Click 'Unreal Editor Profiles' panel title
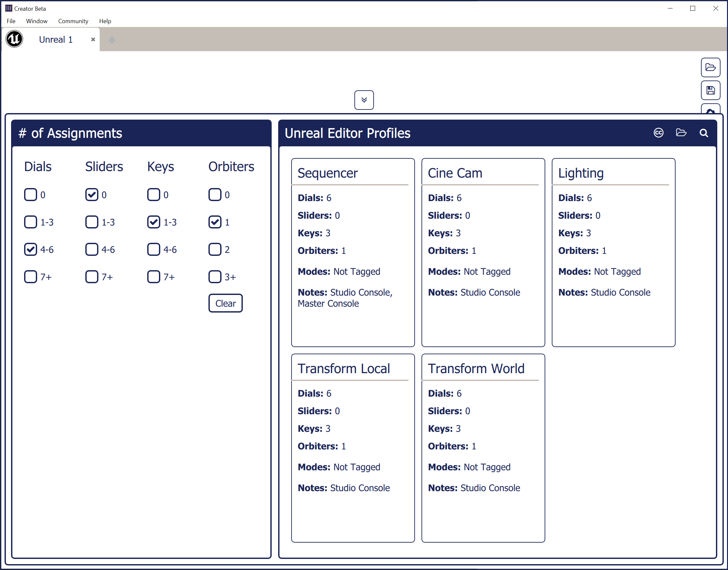 coord(348,133)
